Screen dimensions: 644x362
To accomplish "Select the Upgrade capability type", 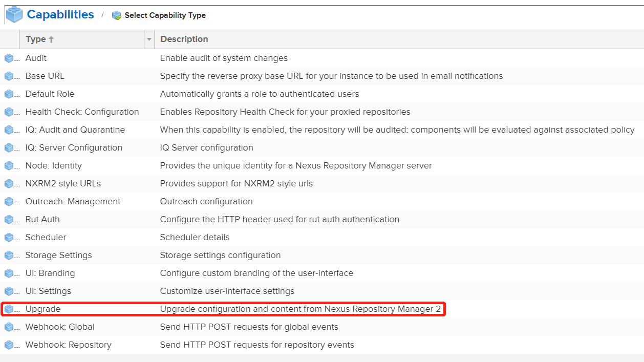I will coord(43,309).
